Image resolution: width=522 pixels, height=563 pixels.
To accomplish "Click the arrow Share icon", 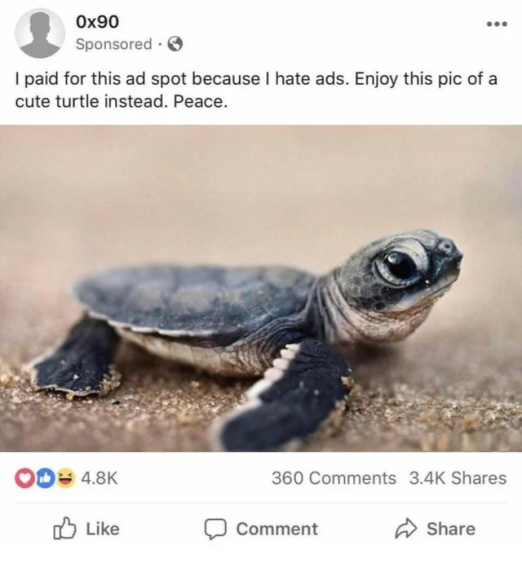I will pos(406,529).
